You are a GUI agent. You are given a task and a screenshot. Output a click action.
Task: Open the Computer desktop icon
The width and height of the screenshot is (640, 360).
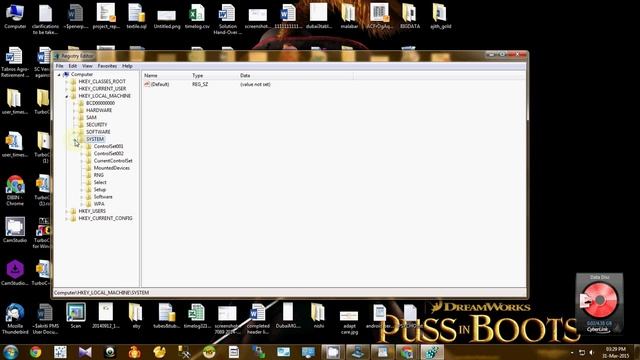coord(15,15)
